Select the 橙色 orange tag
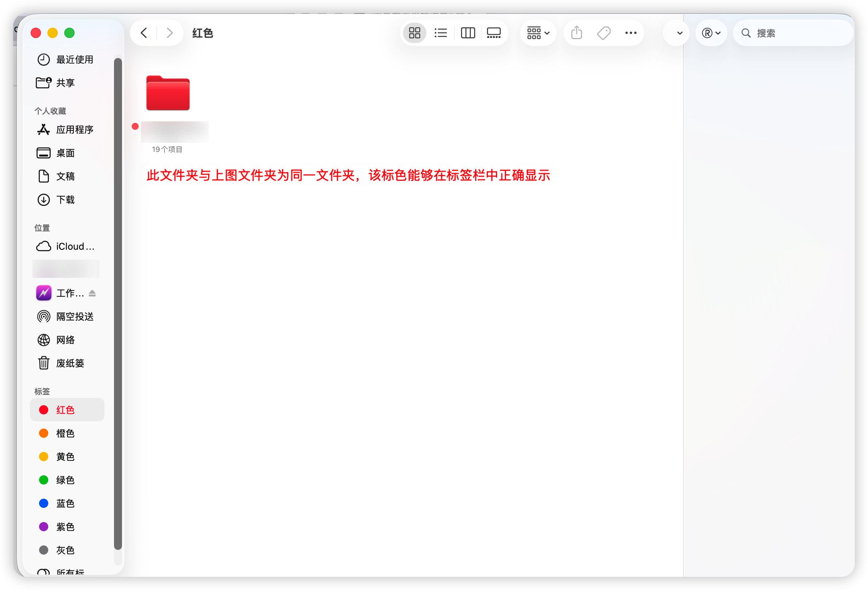Viewport: 868px width, 590px height. click(65, 433)
